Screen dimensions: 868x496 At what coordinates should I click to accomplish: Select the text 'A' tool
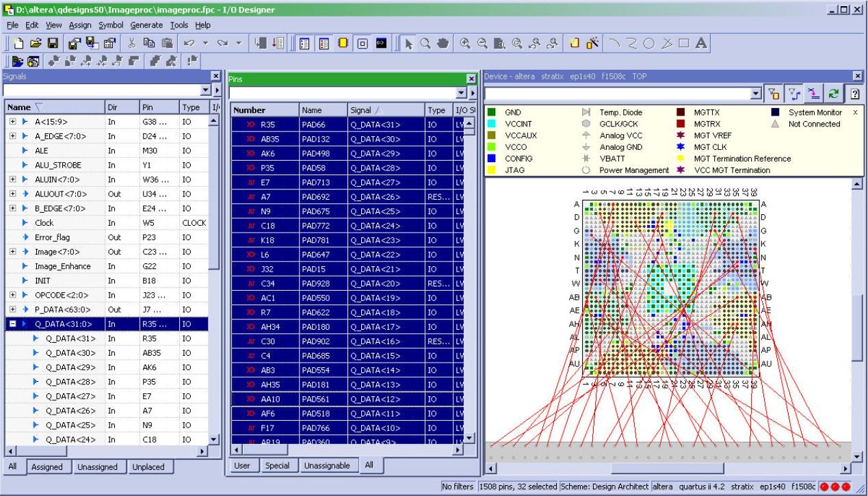click(x=701, y=43)
